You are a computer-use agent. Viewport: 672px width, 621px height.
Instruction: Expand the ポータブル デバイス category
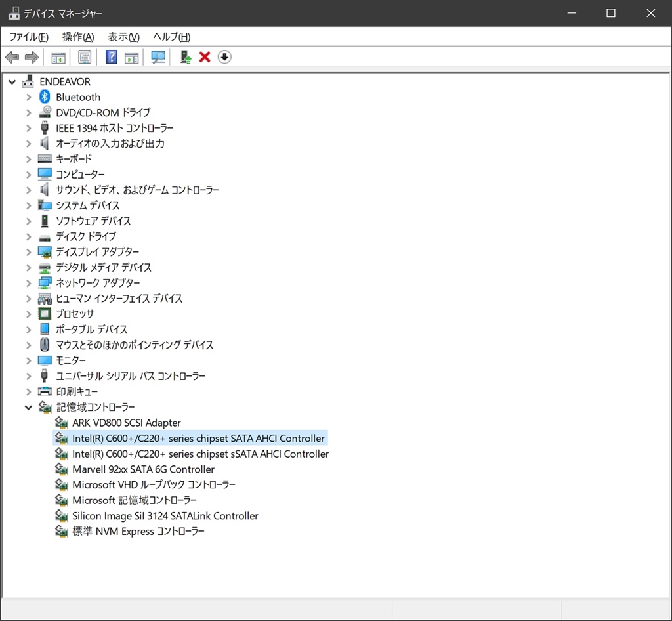28,330
